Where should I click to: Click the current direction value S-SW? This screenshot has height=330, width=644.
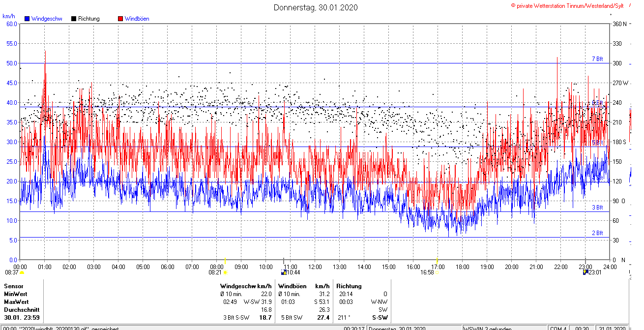pyautogui.click(x=380, y=318)
